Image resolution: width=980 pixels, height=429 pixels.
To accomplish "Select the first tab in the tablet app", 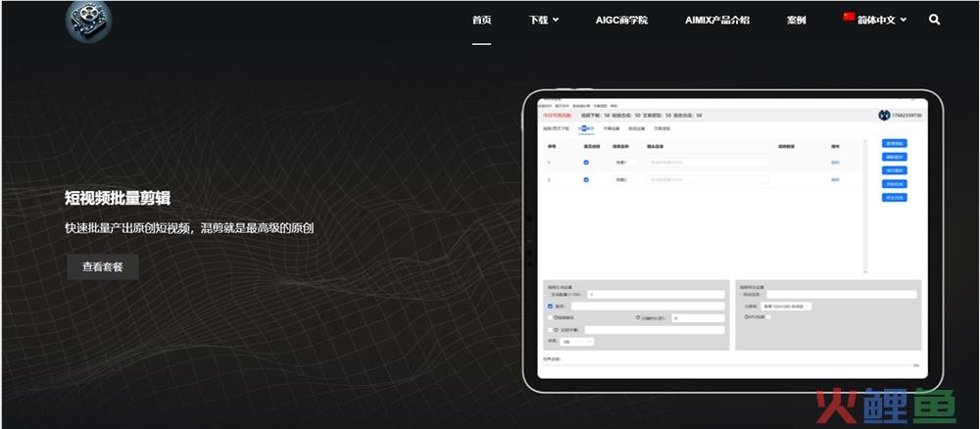I will click(557, 128).
